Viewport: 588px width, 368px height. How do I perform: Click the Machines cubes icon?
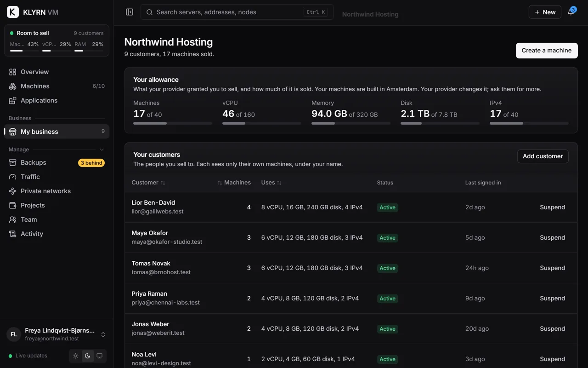coord(12,86)
